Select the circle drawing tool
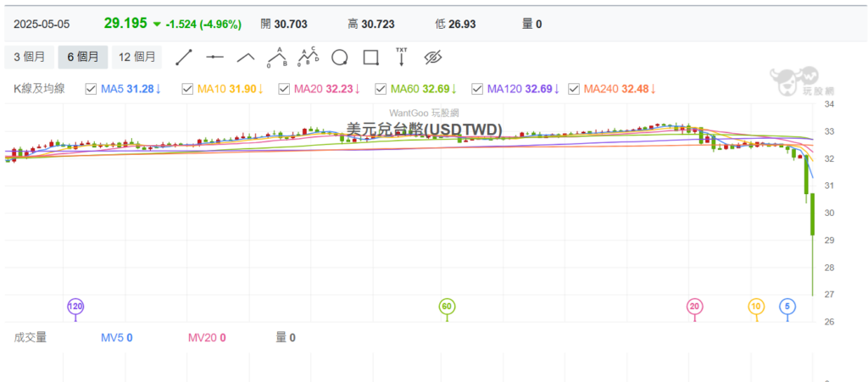Viewport: 868px width, 382px height. 340,58
